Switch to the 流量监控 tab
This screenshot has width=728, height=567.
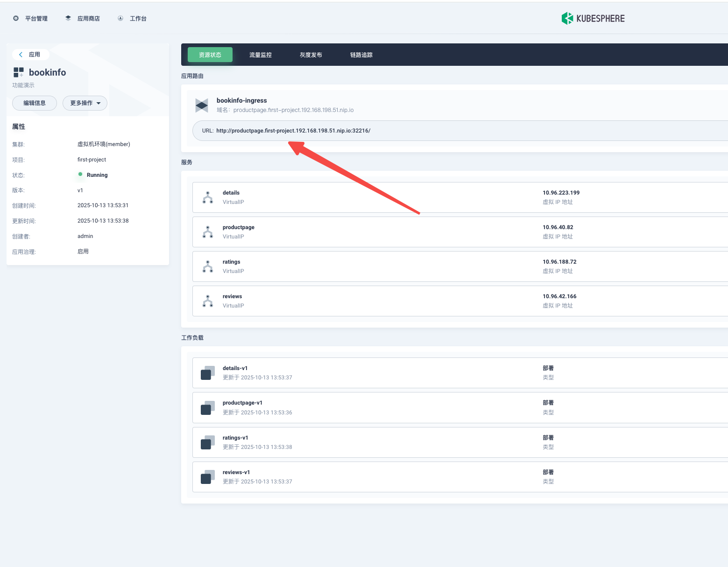pyautogui.click(x=260, y=55)
